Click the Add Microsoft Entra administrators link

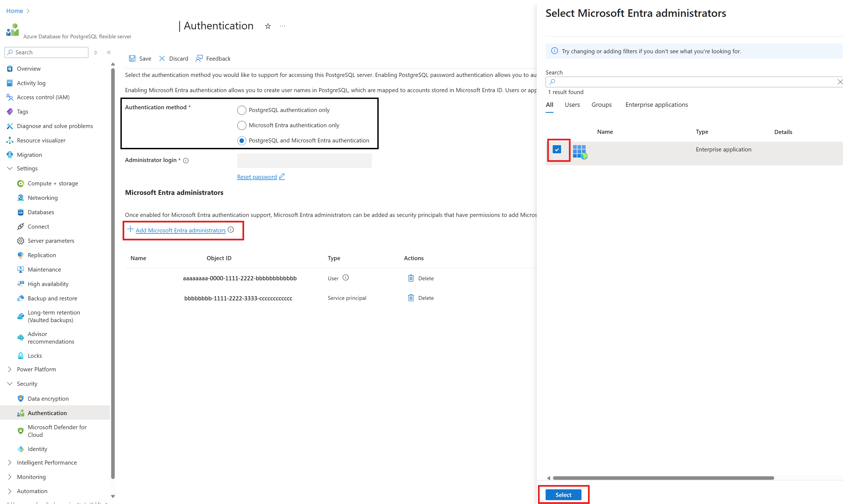[180, 230]
